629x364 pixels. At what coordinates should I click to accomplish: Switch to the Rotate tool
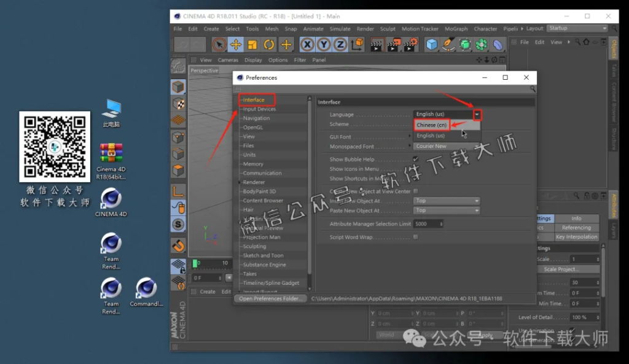coord(268,44)
